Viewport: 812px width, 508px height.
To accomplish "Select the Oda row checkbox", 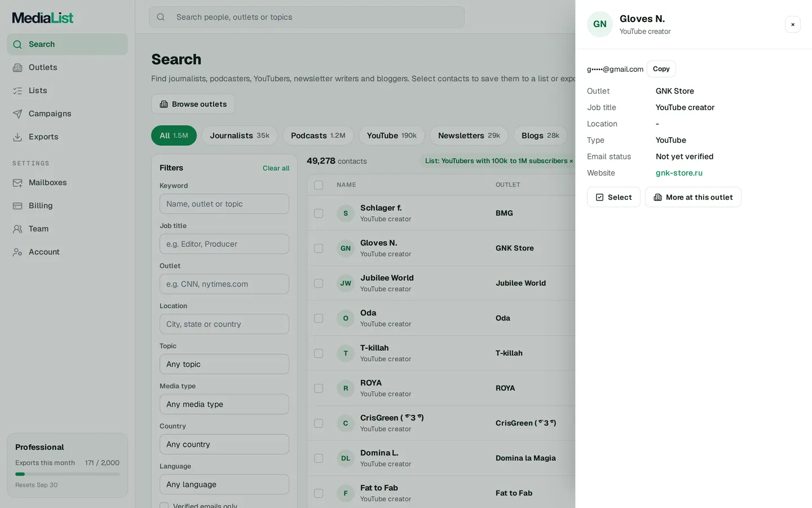I will (x=319, y=318).
